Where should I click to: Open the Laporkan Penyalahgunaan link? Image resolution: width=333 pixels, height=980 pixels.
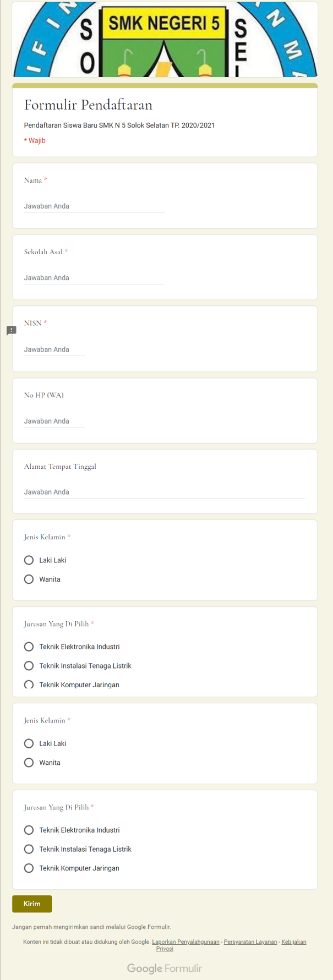point(185,942)
